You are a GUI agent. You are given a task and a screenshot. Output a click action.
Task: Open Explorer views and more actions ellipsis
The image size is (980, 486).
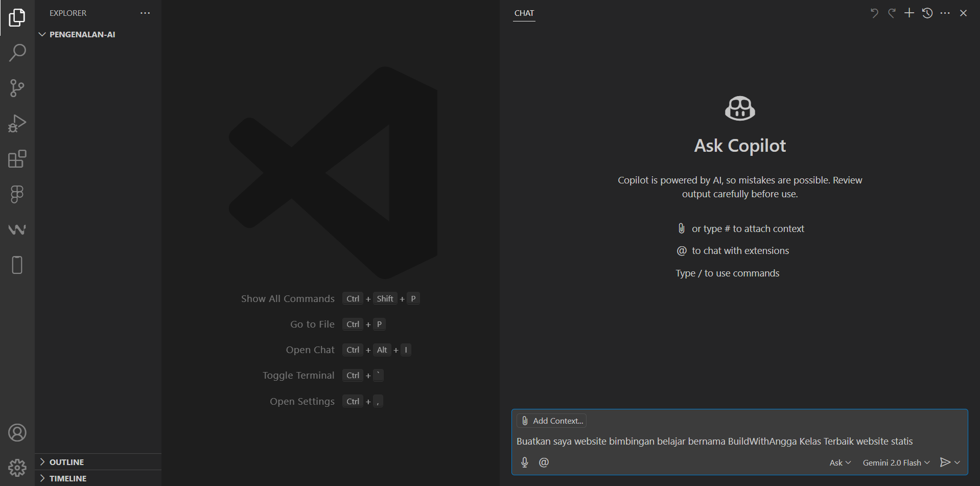coord(145,13)
